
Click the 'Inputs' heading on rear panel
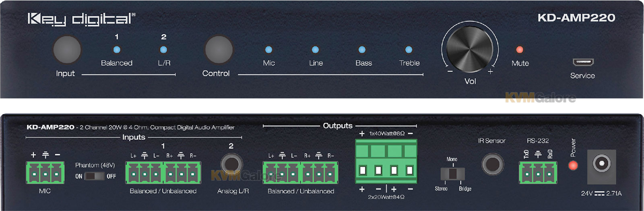(x=134, y=137)
